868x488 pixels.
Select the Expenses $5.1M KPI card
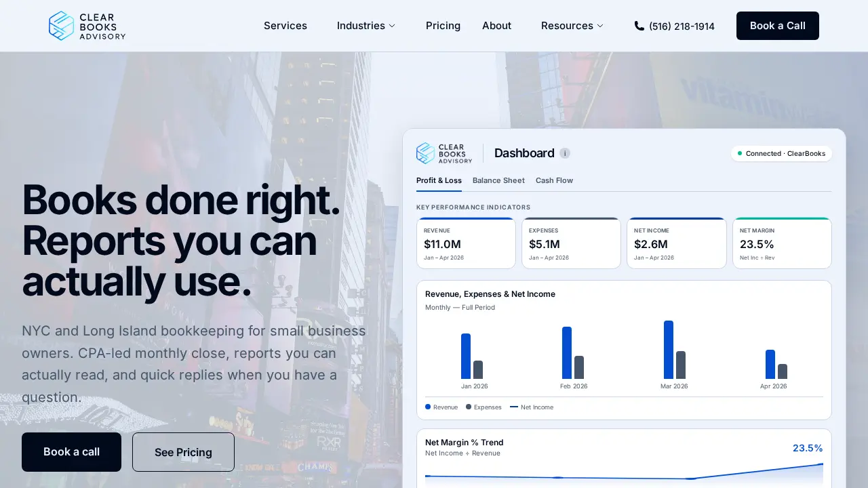[x=571, y=243]
